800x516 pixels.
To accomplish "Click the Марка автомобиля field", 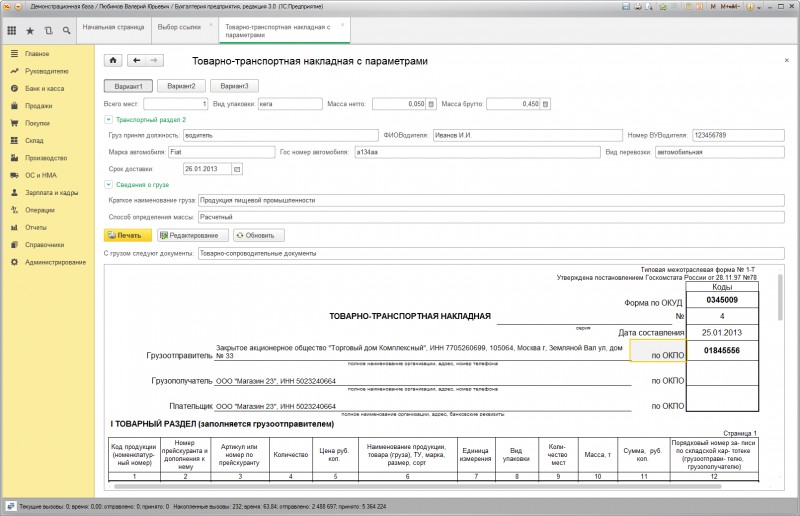I will tap(221, 152).
